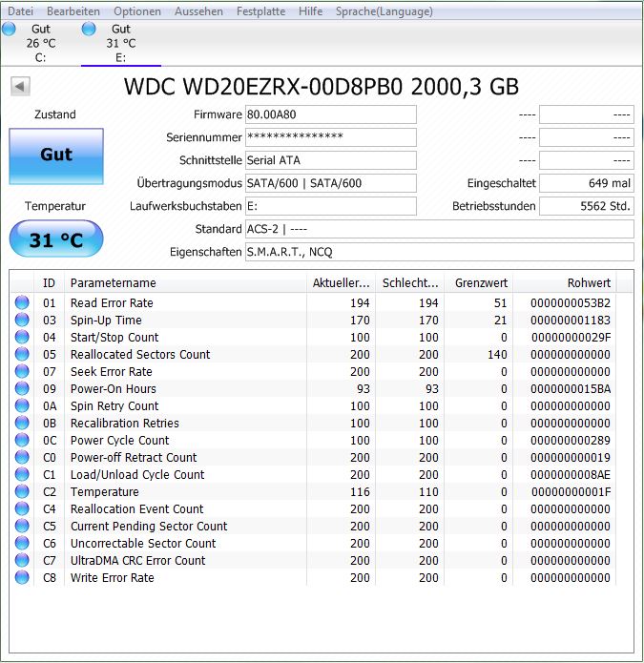Image resolution: width=644 pixels, height=663 pixels.
Task: Open the Hilfe menu
Action: (x=310, y=11)
